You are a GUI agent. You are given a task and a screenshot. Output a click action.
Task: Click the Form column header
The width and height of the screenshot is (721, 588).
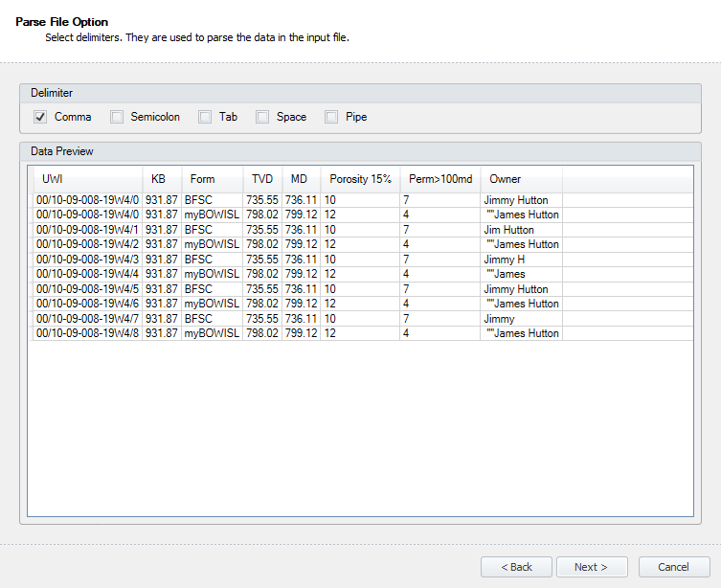[212, 179]
